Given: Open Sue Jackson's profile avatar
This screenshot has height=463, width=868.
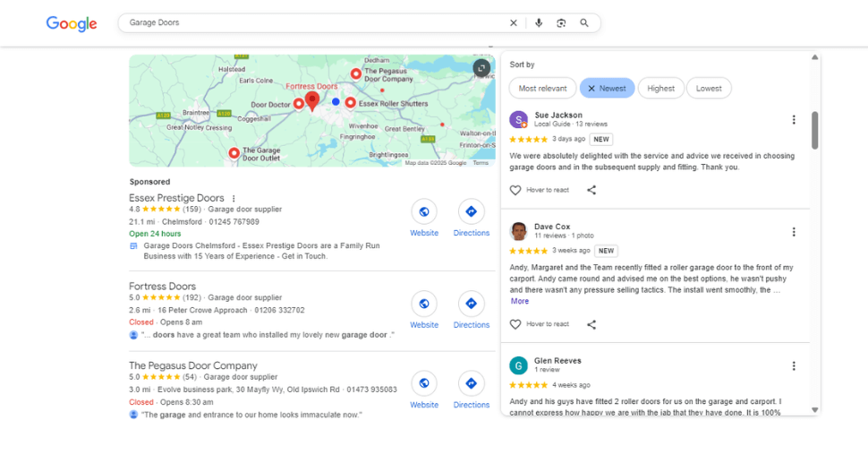Looking at the screenshot, I should click(x=519, y=120).
